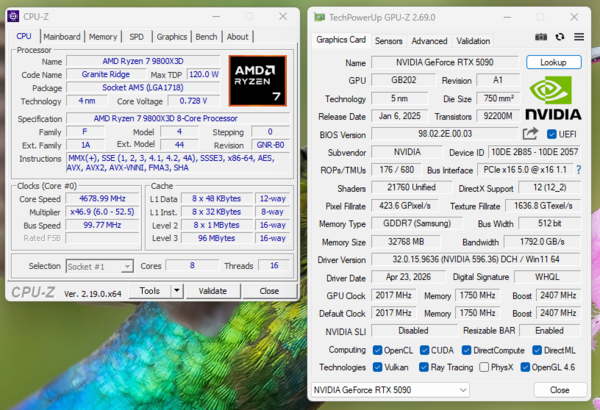Click the Level 3 cache 96 MBytes value
This screenshot has width=600, height=410.
[x=217, y=238]
